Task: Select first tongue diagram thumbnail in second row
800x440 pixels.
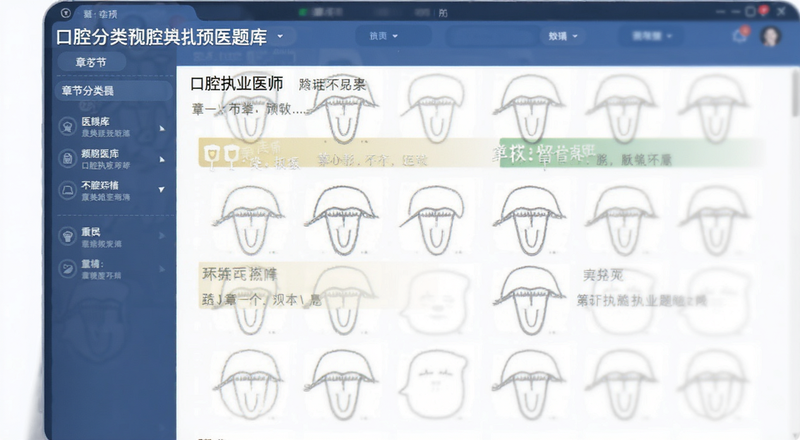Action: (x=248, y=219)
